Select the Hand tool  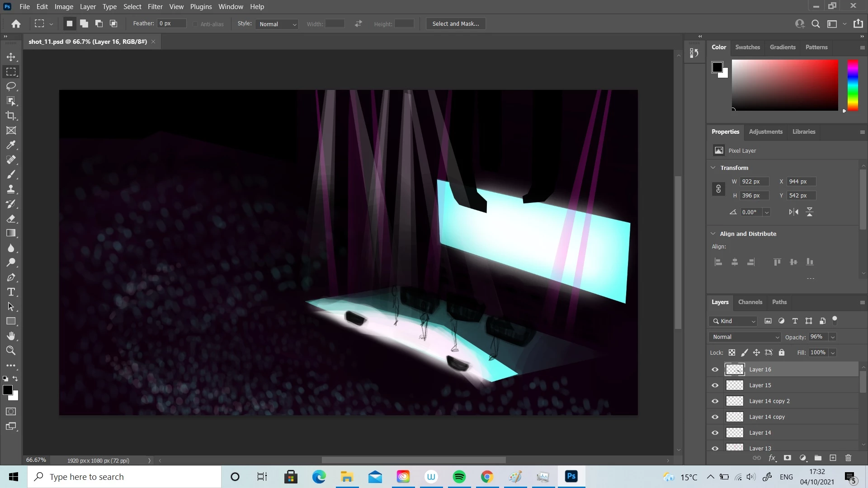point(11,336)
